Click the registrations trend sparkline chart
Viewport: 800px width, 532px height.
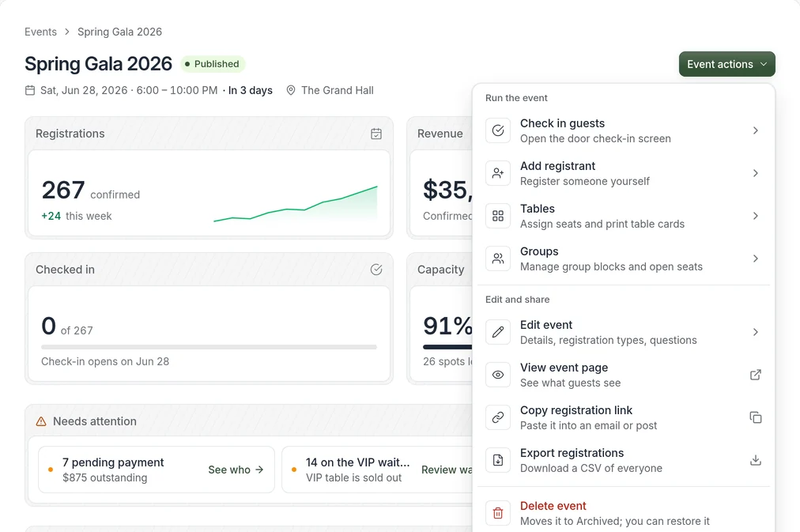click(x=296, y=204)
